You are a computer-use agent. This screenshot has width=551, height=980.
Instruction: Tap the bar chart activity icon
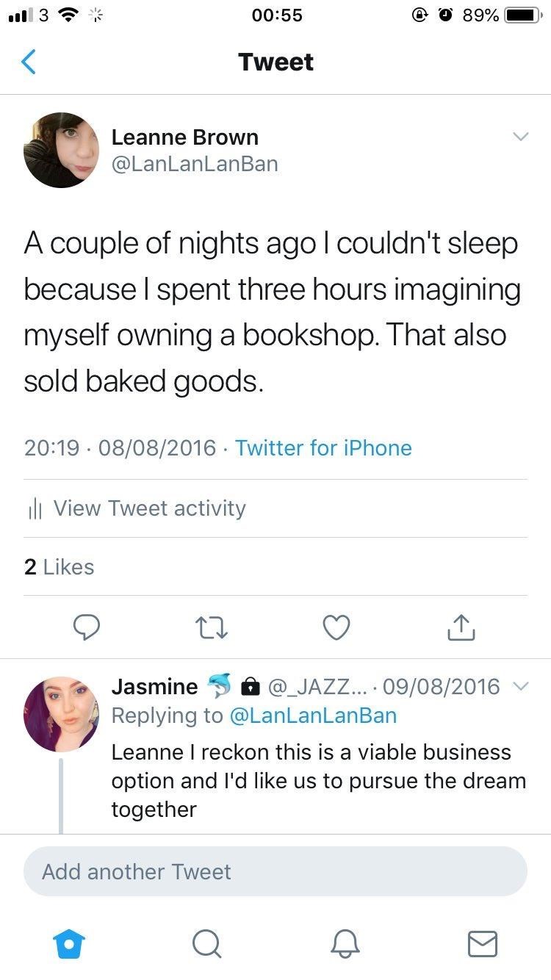tap(35, 509)
